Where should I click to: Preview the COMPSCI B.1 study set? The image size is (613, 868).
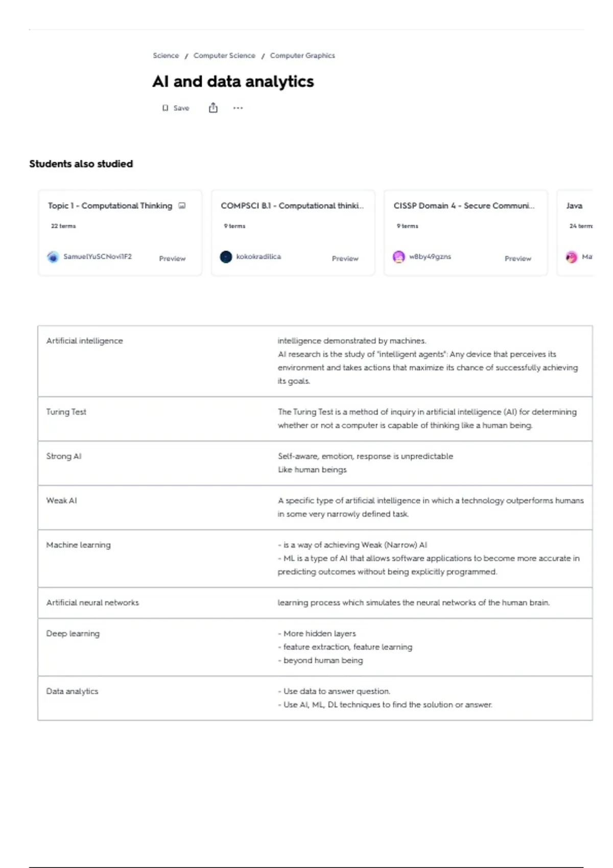[x=345, y=258]
